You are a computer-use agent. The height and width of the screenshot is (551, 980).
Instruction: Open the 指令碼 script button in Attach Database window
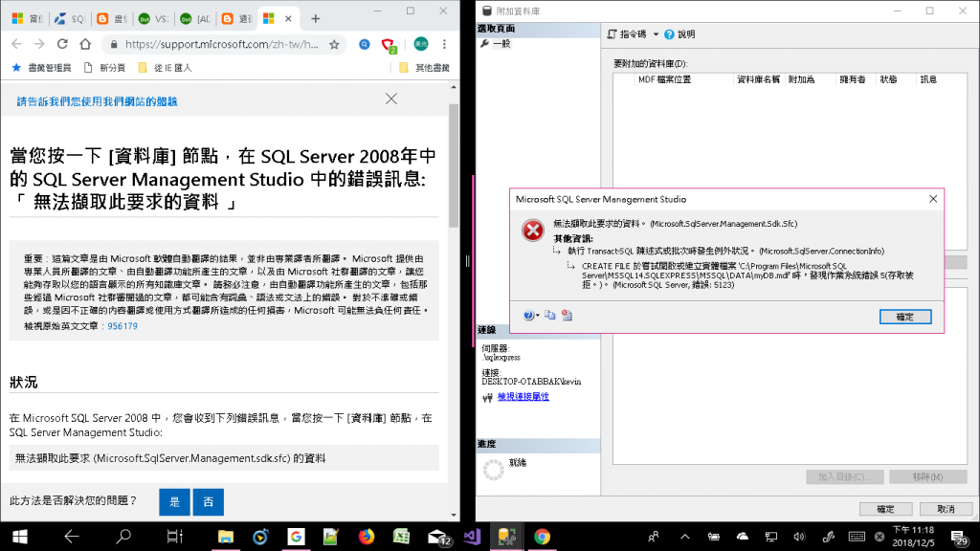(x=627, y=34)
